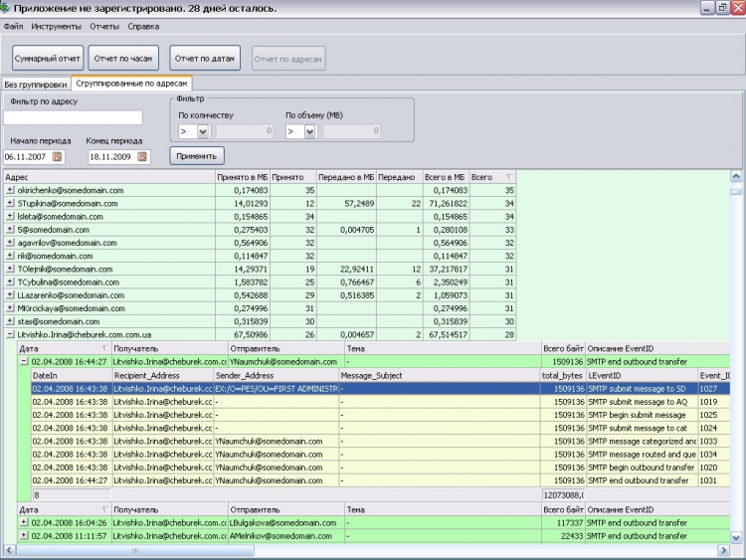The image size is (746, 560).
Task: Click the Фильтр по адресу input field
Action: tap(73, 117)
